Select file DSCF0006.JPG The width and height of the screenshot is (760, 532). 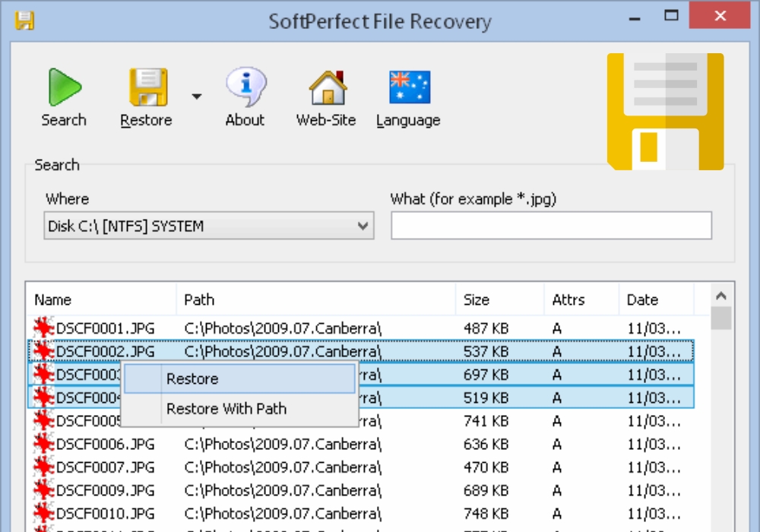tap(105, 444)
